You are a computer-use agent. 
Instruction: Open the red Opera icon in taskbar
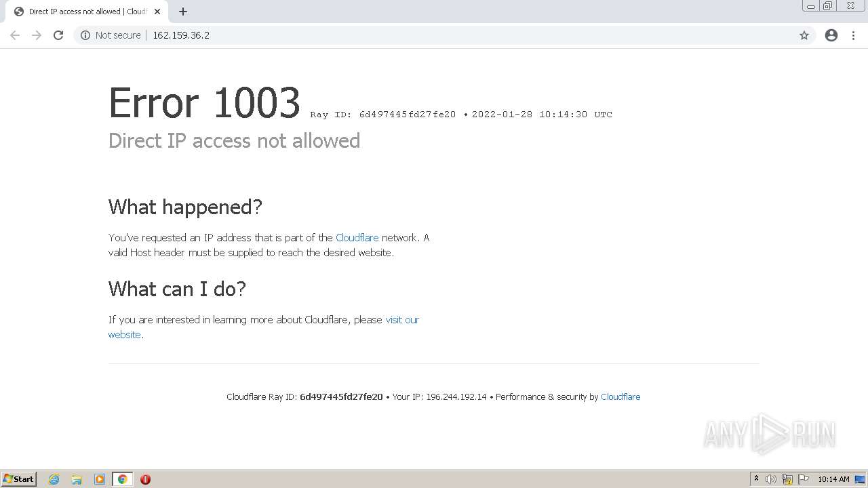point(145,479)
